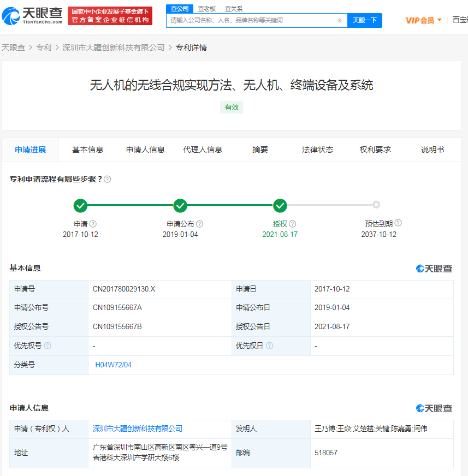Screen dimensions: 468x476
Task: Open the 法律状态 tab
Action: coord(317,149)
